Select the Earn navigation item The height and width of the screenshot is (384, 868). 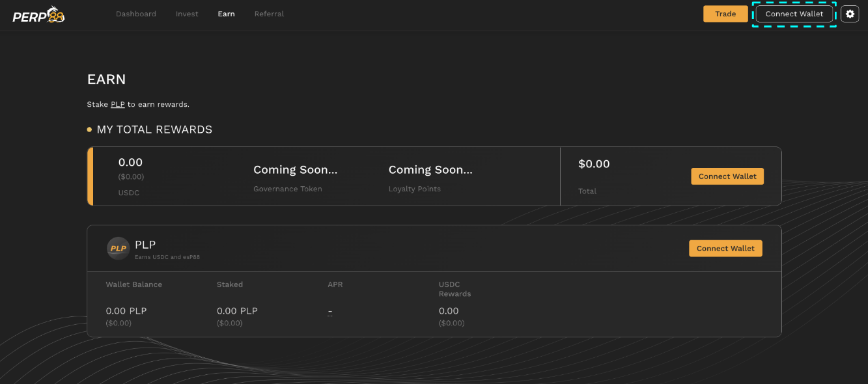click(x=226, y=14)
